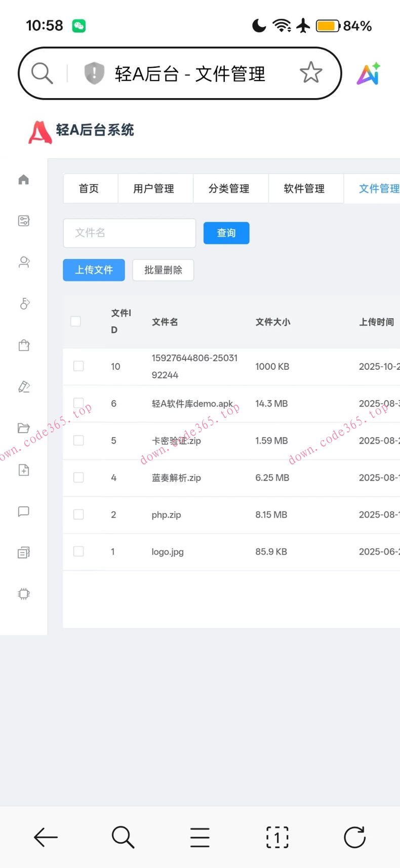Click file name logo.jpg
Viewport: 400px width, 868px height.
(x=168, y=551)
